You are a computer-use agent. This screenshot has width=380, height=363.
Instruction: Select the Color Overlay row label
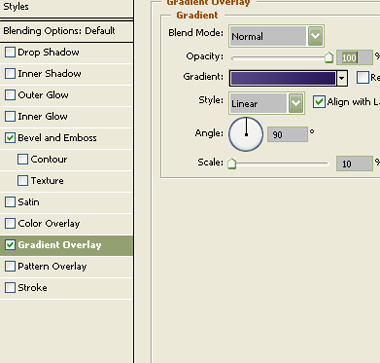point(49,223)
